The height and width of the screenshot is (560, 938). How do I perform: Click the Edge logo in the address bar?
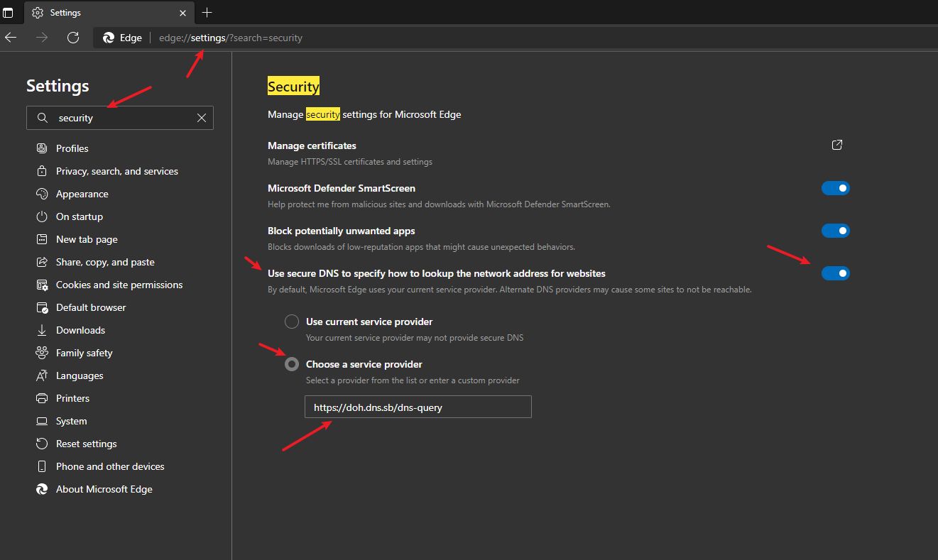pyautogui.click(x=109, y=38)
